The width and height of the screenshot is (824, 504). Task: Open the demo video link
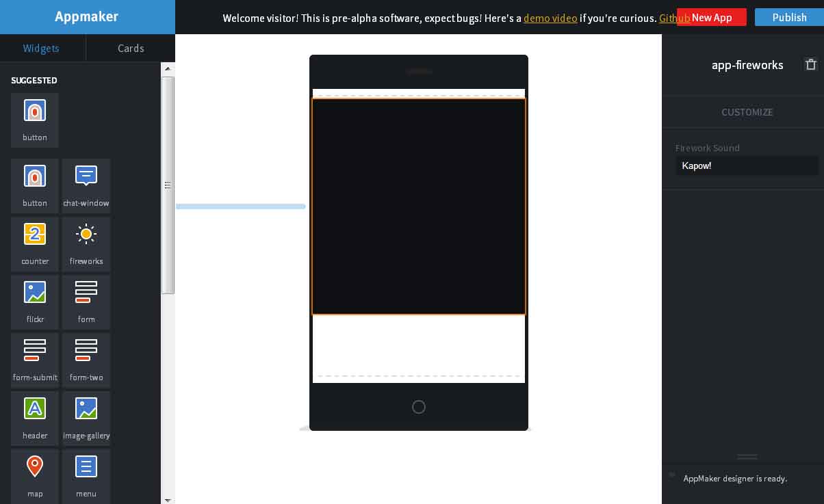[551, 18]
